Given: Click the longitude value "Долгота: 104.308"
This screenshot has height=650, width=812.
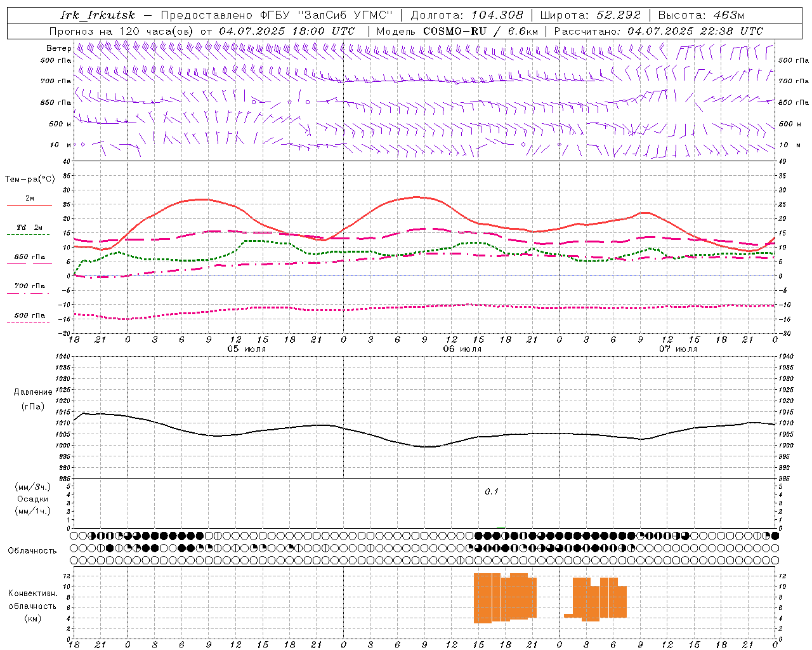Looking at the screenshot, I should 467,15.
